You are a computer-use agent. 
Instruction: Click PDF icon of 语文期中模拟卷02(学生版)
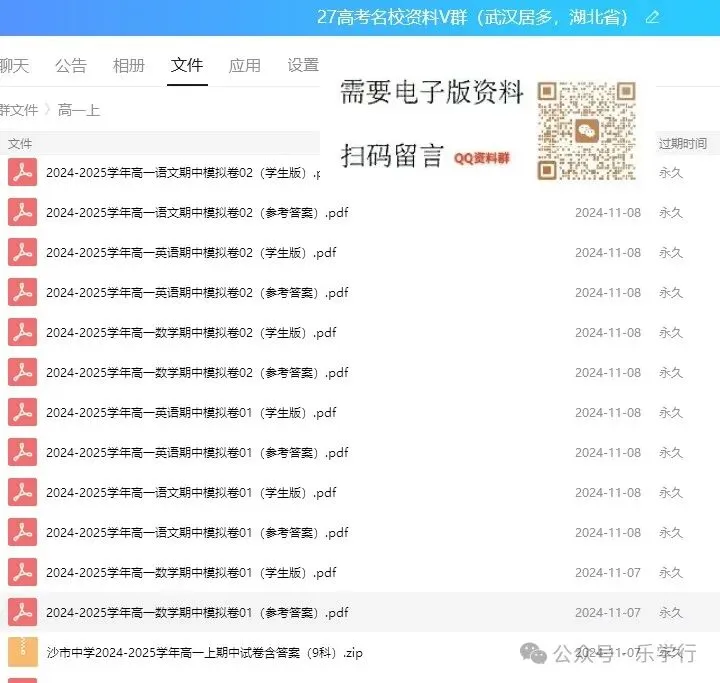[22, 172]
